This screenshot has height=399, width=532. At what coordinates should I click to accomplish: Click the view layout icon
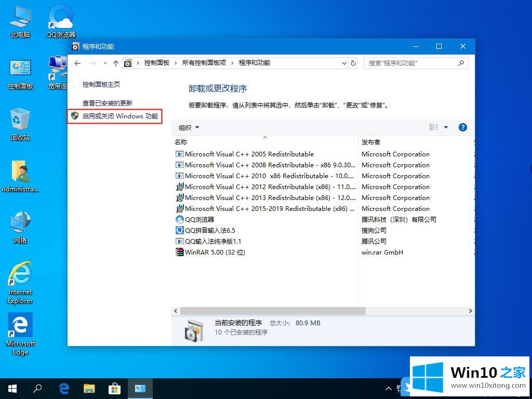pos(434,127)
